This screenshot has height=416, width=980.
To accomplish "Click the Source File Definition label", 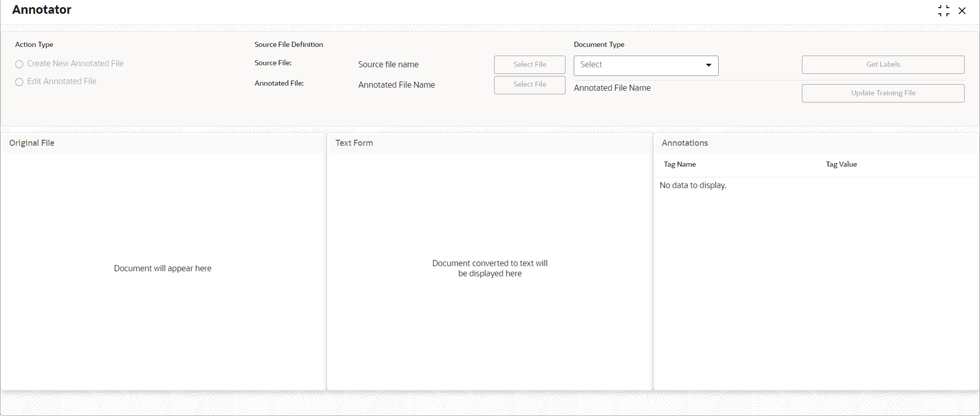I will tap(289, 44).
